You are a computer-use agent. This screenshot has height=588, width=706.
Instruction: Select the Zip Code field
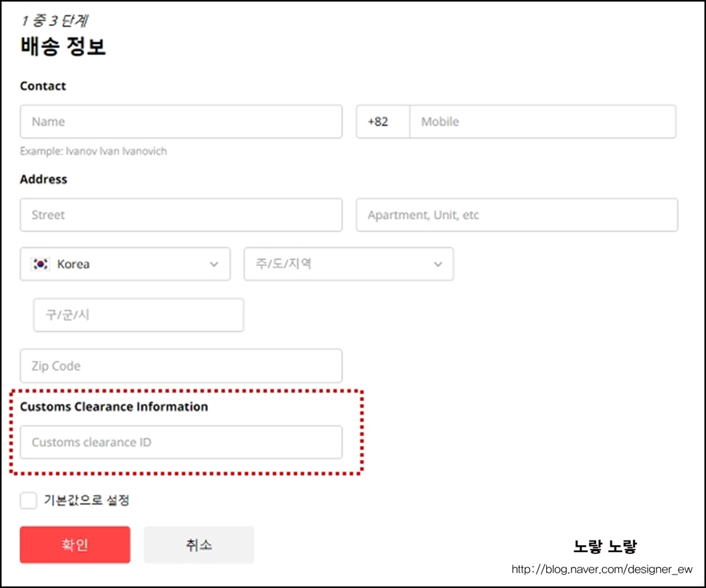(180, 366)
